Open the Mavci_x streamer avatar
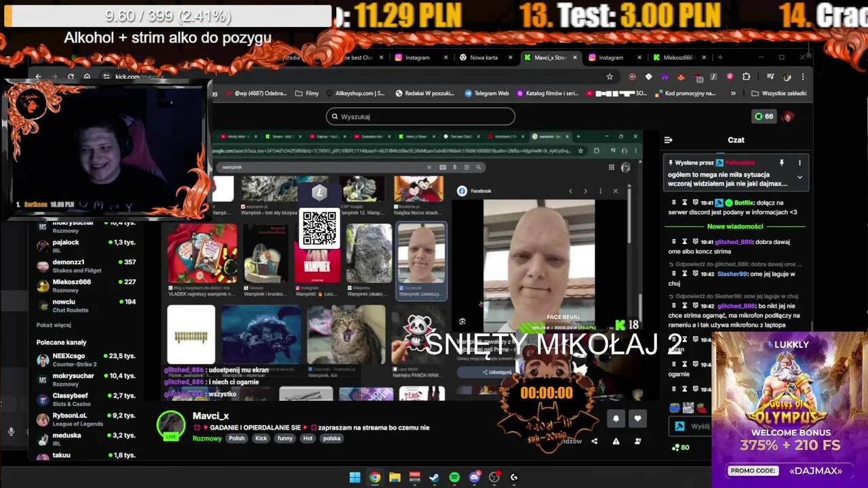 coord(171,425)
